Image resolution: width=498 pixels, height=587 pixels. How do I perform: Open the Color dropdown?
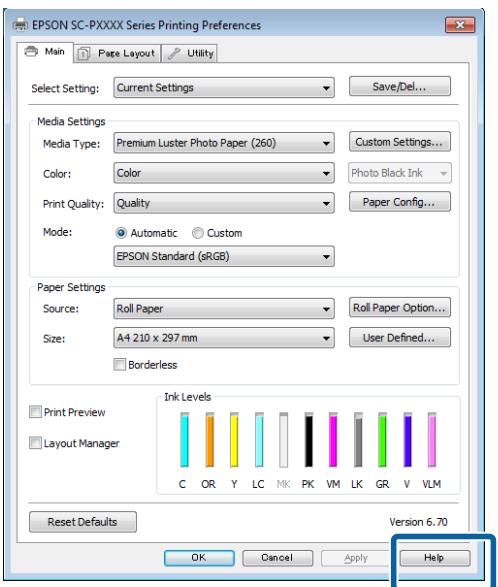tap(224, 173)
